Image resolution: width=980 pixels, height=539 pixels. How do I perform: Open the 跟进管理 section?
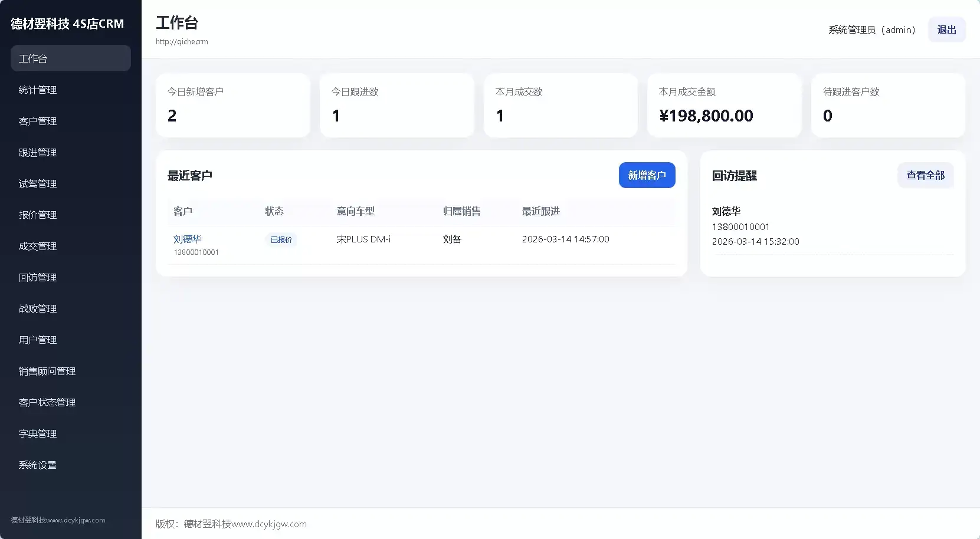point(38,152)
